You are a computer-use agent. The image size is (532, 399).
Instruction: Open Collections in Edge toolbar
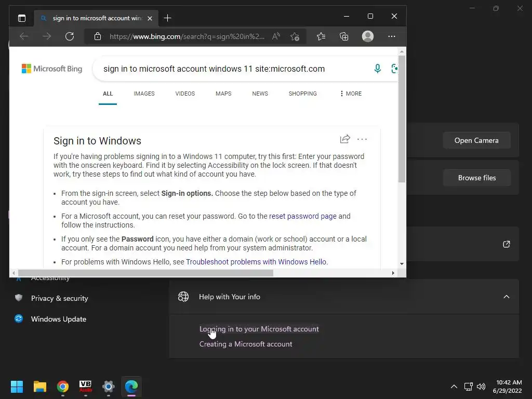pyautogui.click(x=344, y=36)
